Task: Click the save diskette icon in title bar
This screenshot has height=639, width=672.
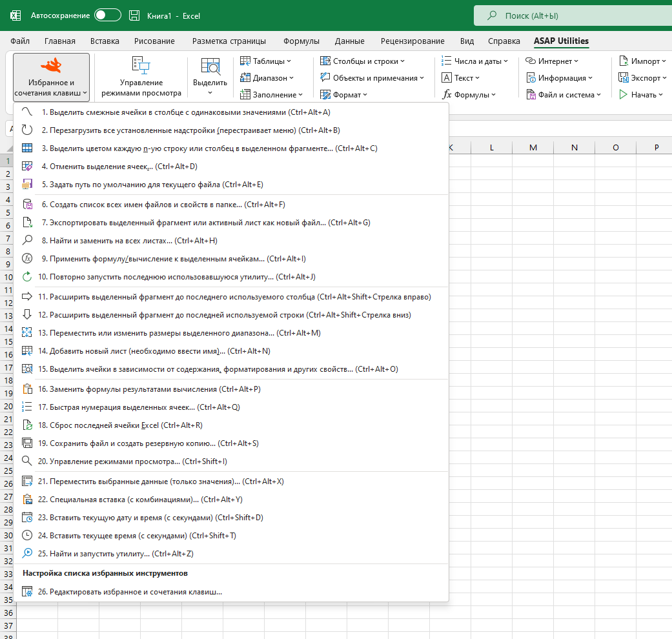Action: click(134, 15)
